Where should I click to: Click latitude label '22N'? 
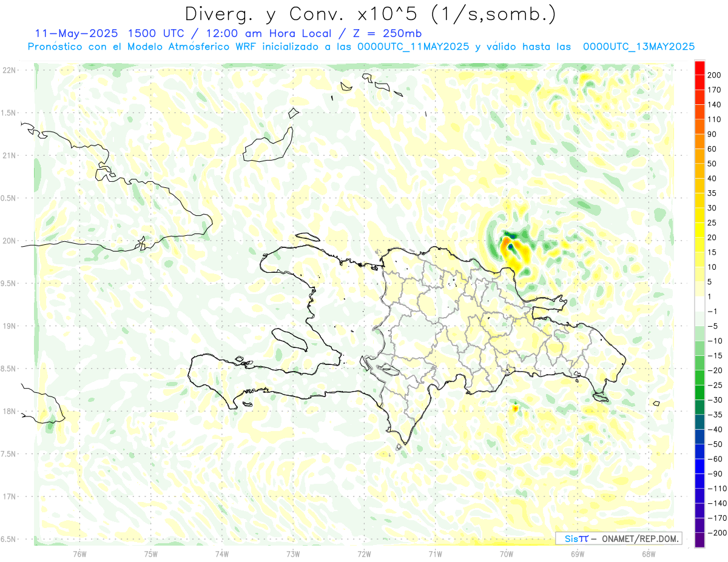pos(8,70)
